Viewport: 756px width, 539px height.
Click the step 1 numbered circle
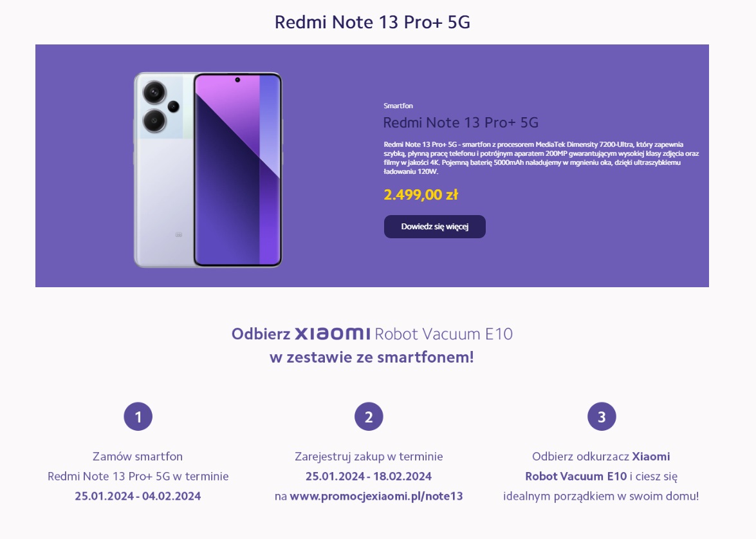click(x=138, y=417)
